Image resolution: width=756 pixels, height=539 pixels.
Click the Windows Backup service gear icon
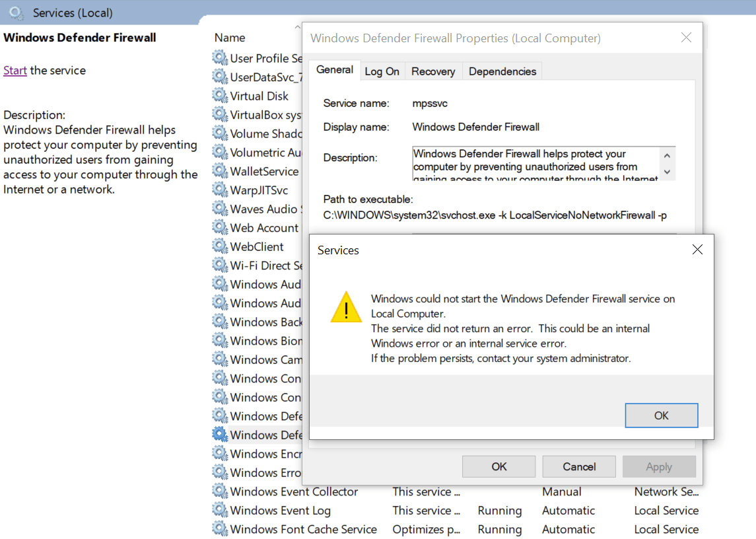click(220, 322)
